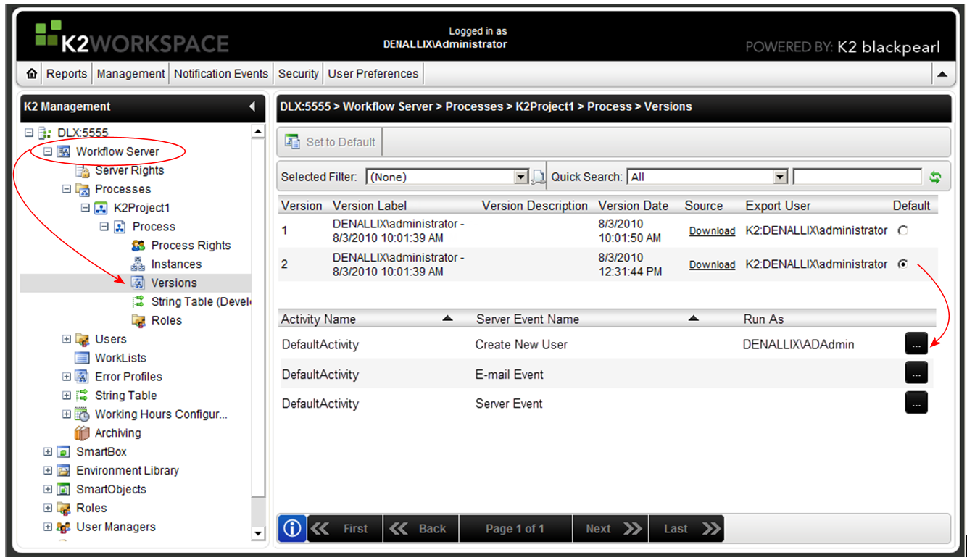Viewport: 967px width, 560px height.
Task: Select the Instances tree item label
Action: coord(176,264)
